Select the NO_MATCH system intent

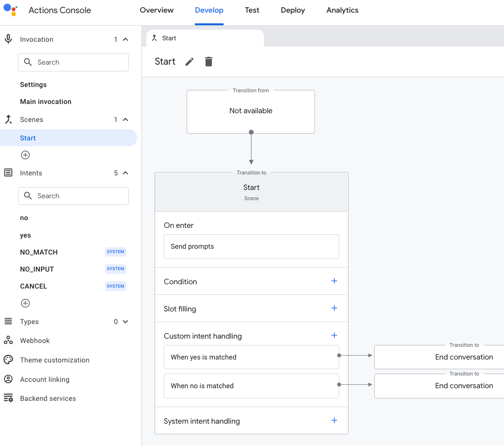pos(39,252)
